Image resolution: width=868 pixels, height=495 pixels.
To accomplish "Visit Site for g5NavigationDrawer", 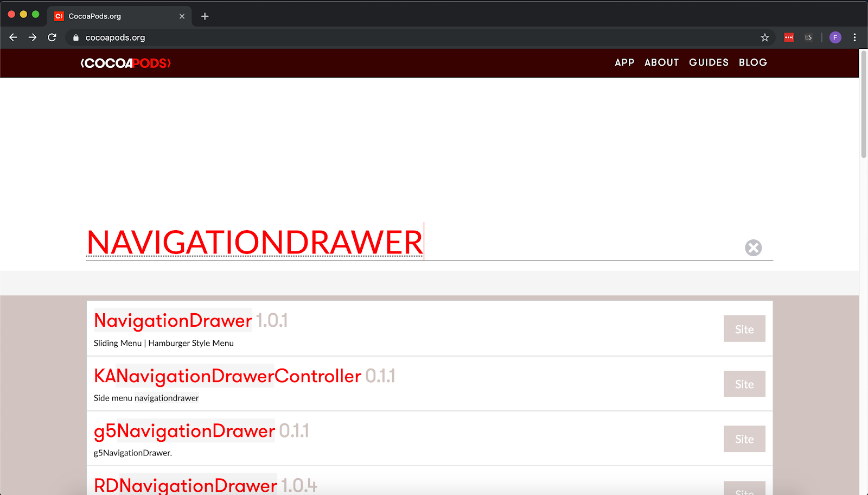I will click(x=744, y=439).
